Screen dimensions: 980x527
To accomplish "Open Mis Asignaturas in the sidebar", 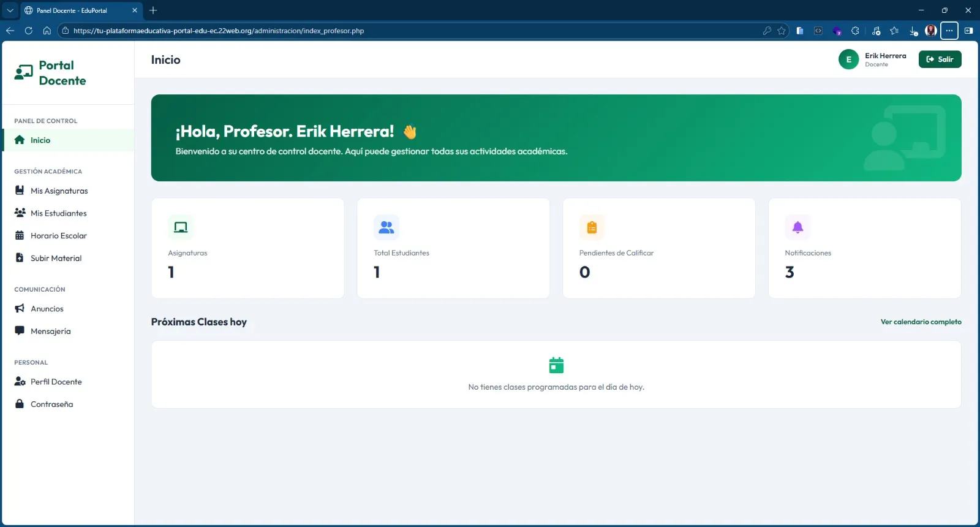I will coord(59,191).
